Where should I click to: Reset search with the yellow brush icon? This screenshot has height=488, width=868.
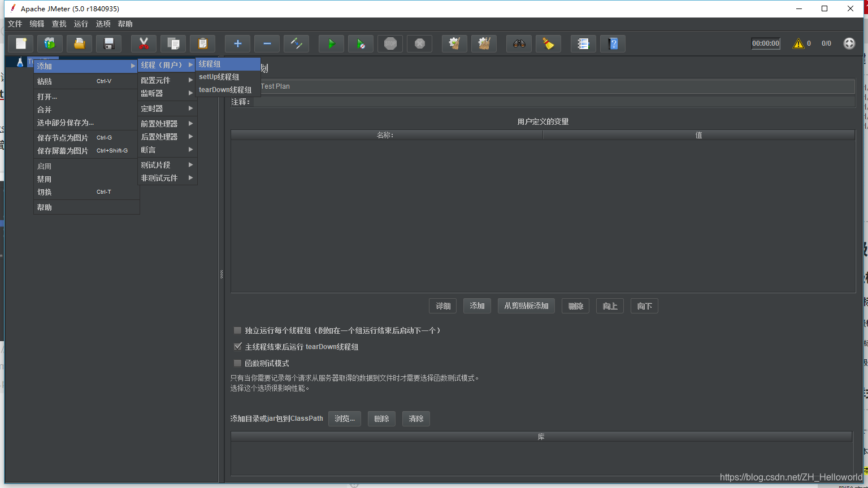tap(549, 43)
